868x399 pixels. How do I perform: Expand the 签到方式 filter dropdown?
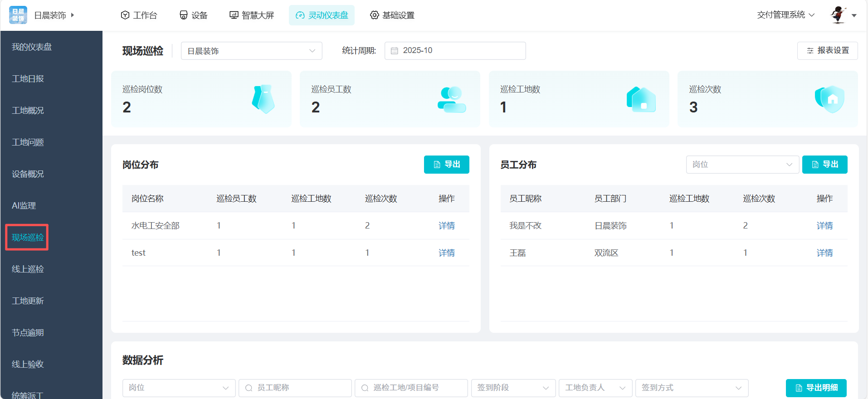691,388
